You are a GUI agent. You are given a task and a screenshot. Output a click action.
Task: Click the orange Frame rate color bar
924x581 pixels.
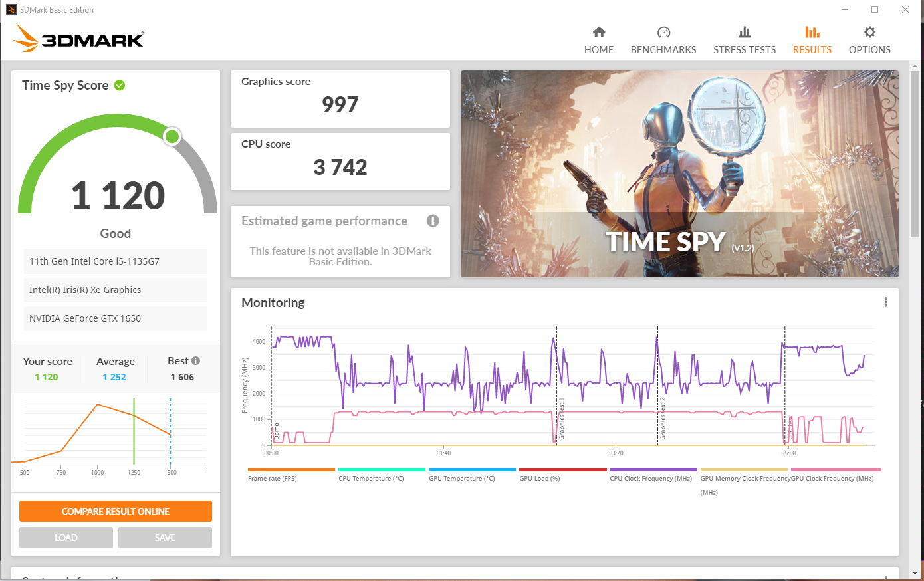pos(291,469)
